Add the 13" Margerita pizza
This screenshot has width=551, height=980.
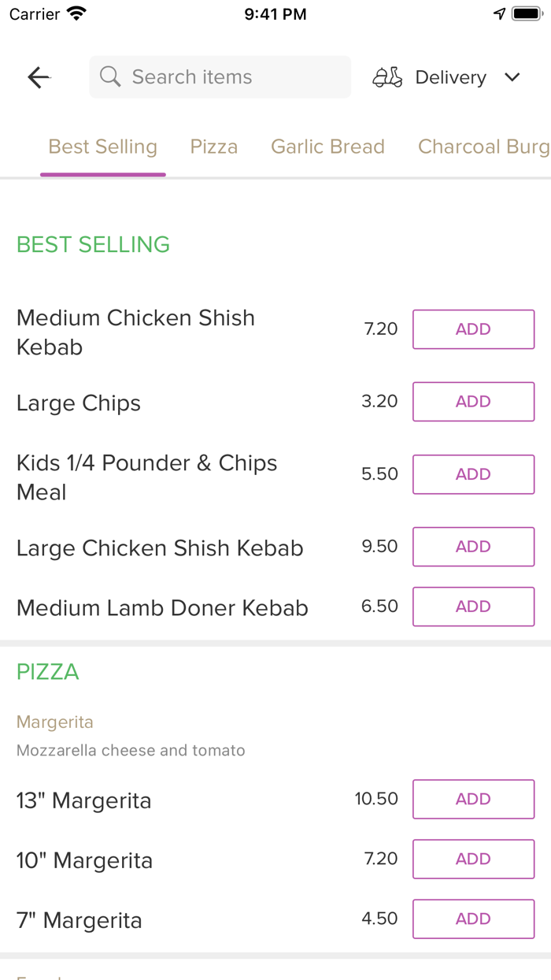point(473,799)
